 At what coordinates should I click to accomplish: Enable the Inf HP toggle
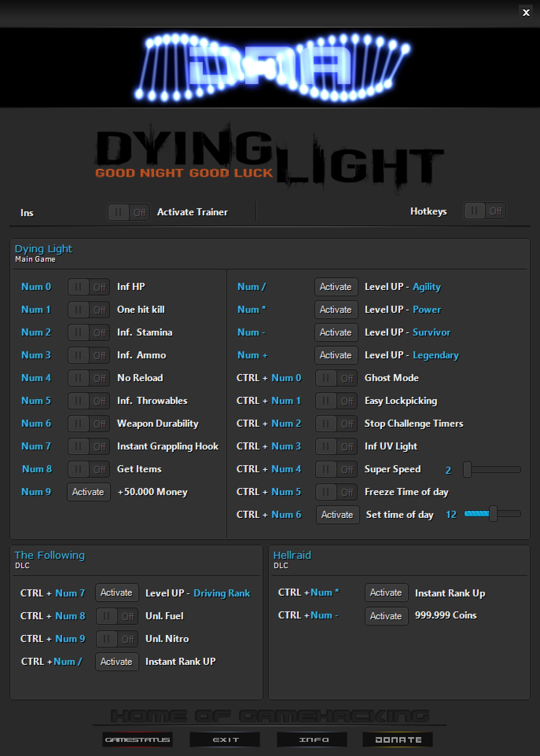click(89, 287)
